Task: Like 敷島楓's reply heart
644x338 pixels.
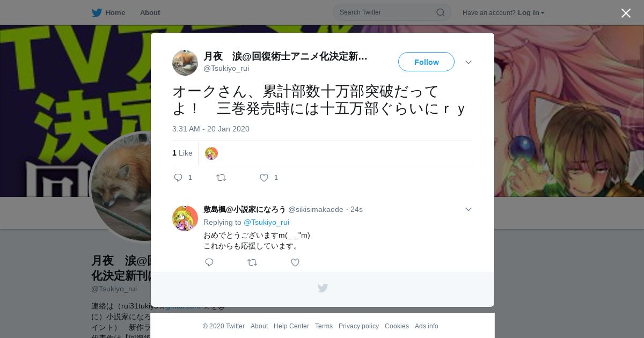Action: pos(295,262)
